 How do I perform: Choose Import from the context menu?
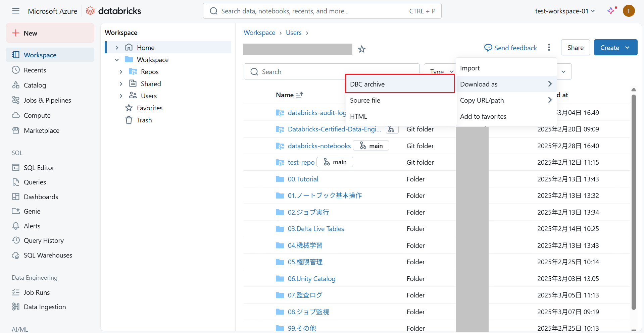(x=506, y=68)
